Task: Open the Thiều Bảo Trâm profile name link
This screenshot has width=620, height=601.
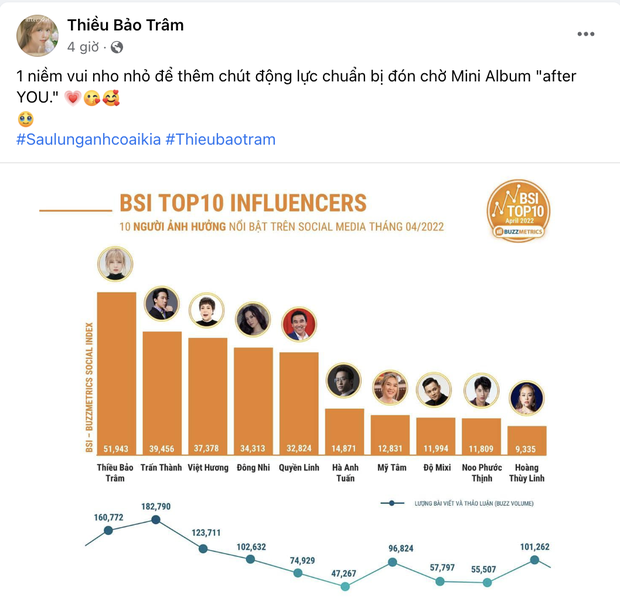Action: point(125,25)
